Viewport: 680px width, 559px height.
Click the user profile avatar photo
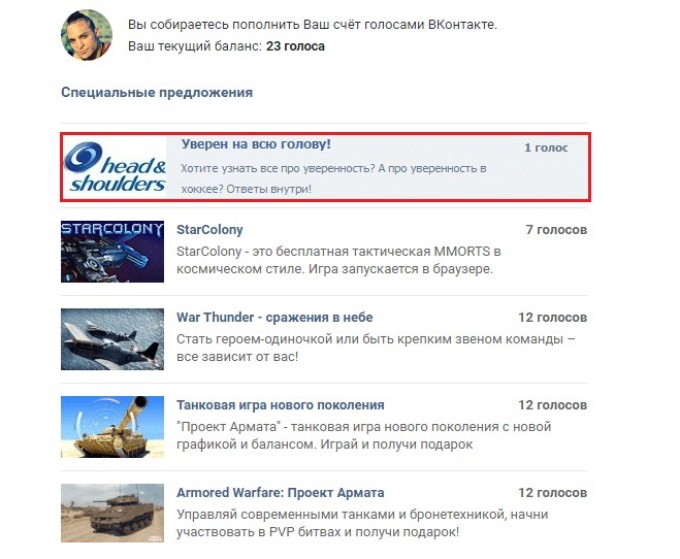tap(87, 35)
